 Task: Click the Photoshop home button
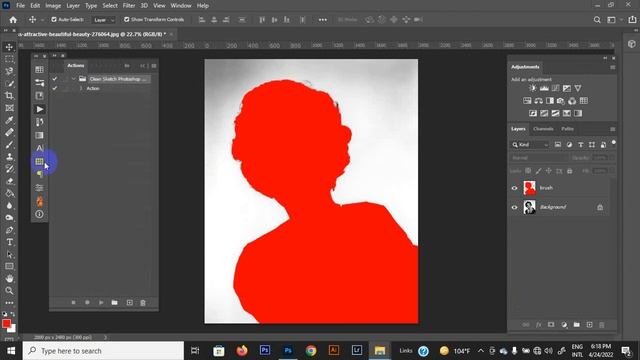coord(13,20)
